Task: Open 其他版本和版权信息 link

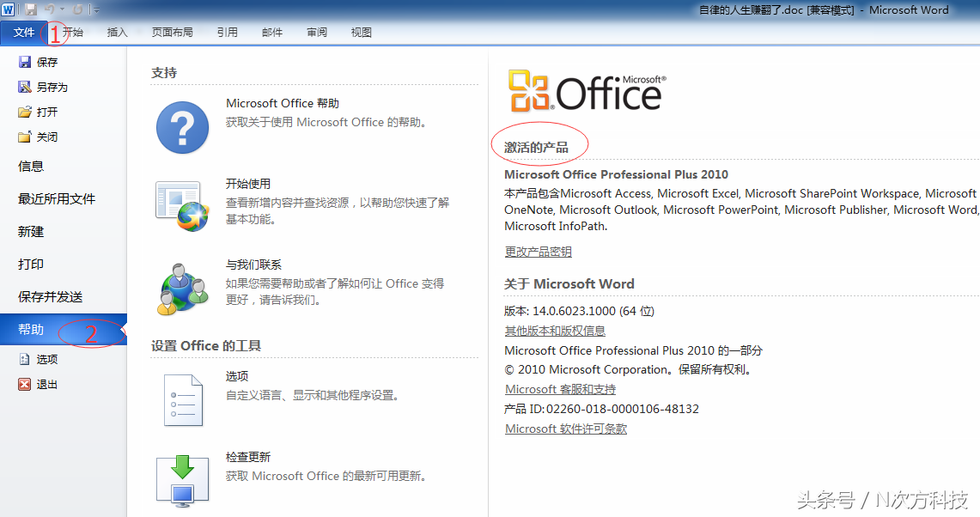Action: (x=553, y=331)
